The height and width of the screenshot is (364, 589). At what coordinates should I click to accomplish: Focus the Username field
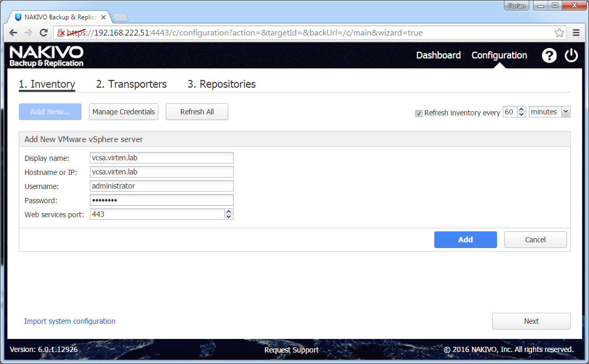[x=161, y=186]
